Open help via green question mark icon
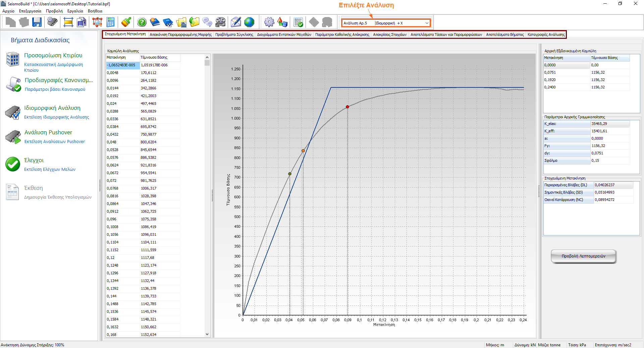 142,22
